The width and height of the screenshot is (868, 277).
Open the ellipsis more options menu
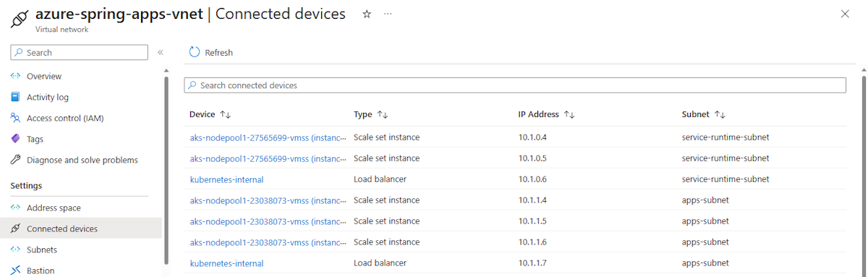pyautogui.click(x=388, y=14)
